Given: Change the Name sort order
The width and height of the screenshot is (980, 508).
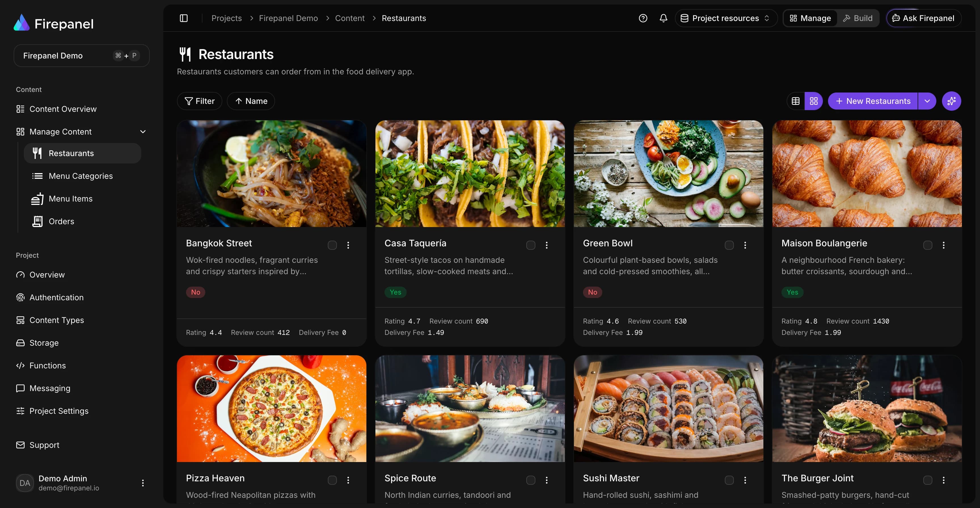Looking at the screenshot, I should click(x=251, y=101).
